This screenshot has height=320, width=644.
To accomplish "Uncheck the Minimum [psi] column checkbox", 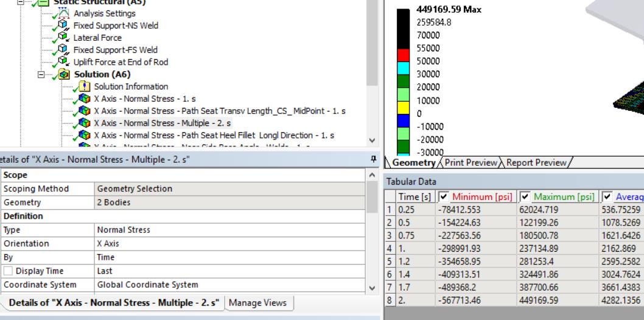I will click(443, 197).
